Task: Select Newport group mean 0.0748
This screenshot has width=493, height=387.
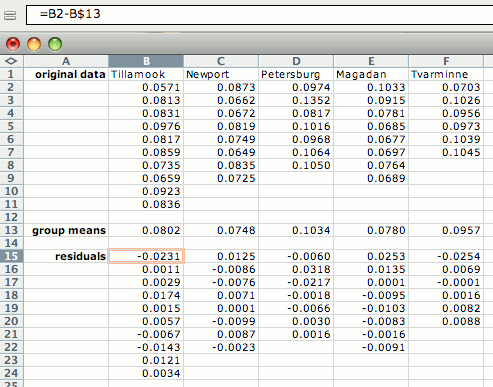Action: 221,230
